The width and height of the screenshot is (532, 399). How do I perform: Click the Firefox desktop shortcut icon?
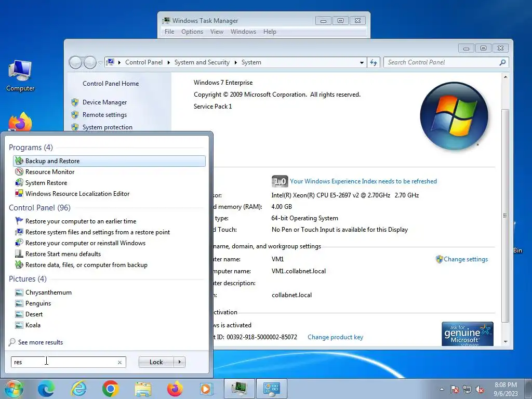tap(20, 122)
